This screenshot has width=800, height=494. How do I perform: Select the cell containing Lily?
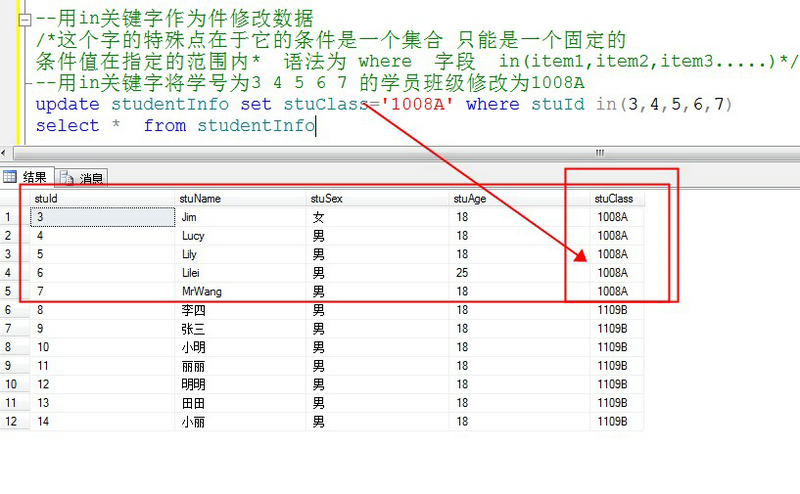pyautogui.click(x=241, y=254)
